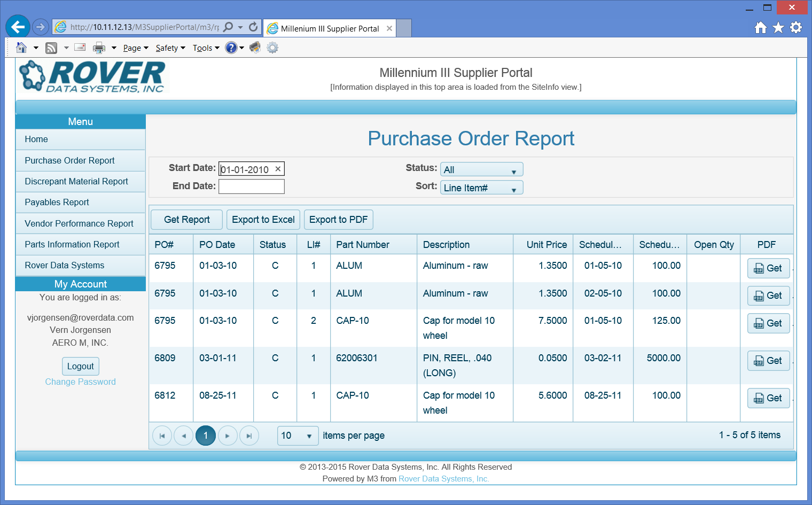Expand the Home icon dropdown arrow
Image resolution: width=812 pixels, height=505 pixels.
tap(36, 48)
